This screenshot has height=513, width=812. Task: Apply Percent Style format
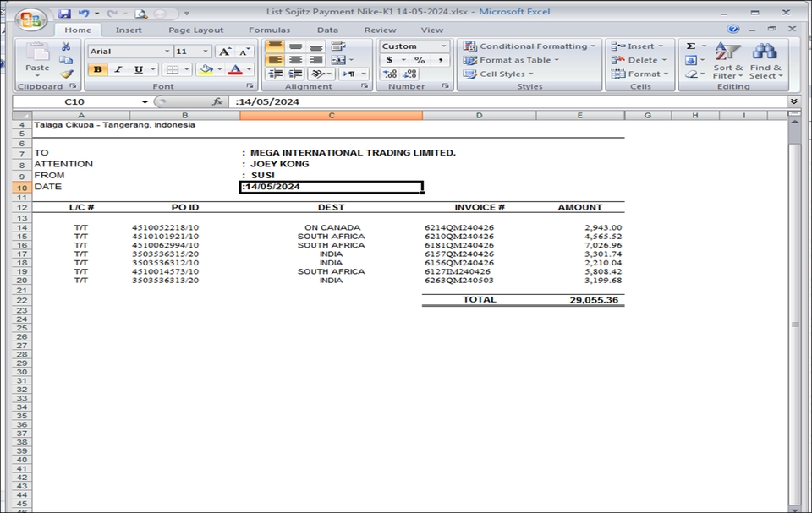(x=420, y=60)
